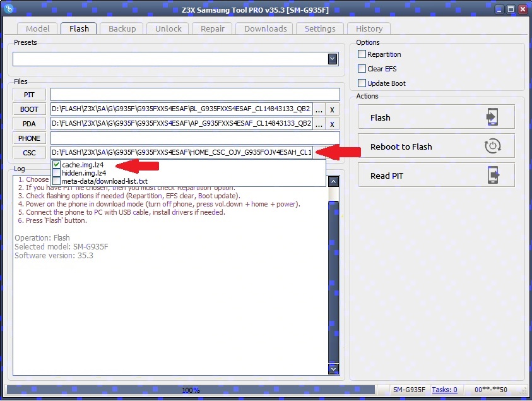The width and height of the screenshot is (532, 401).
Task: Switch to the Model tab
Action: 38,28
